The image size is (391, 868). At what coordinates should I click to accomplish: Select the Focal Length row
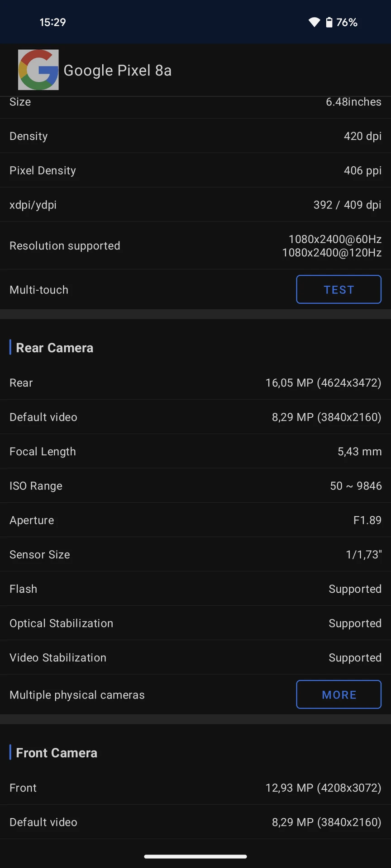point(195,451)
